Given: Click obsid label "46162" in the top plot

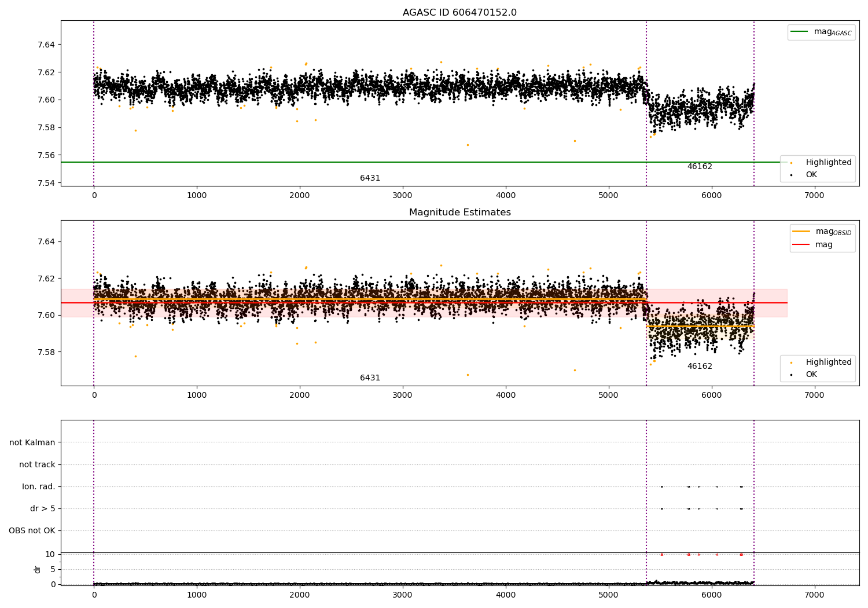Looking at the screenshot, I should tap(700, 167).
